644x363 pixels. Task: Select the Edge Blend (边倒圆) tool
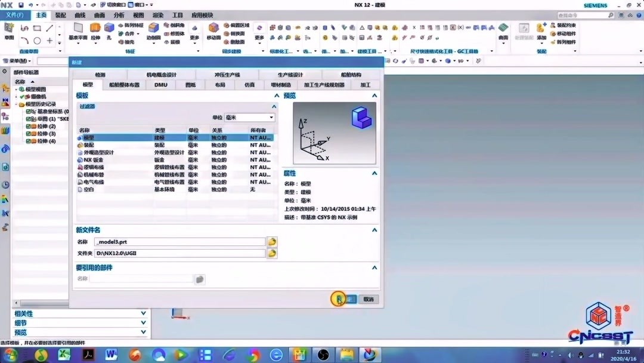coord(153,27)
